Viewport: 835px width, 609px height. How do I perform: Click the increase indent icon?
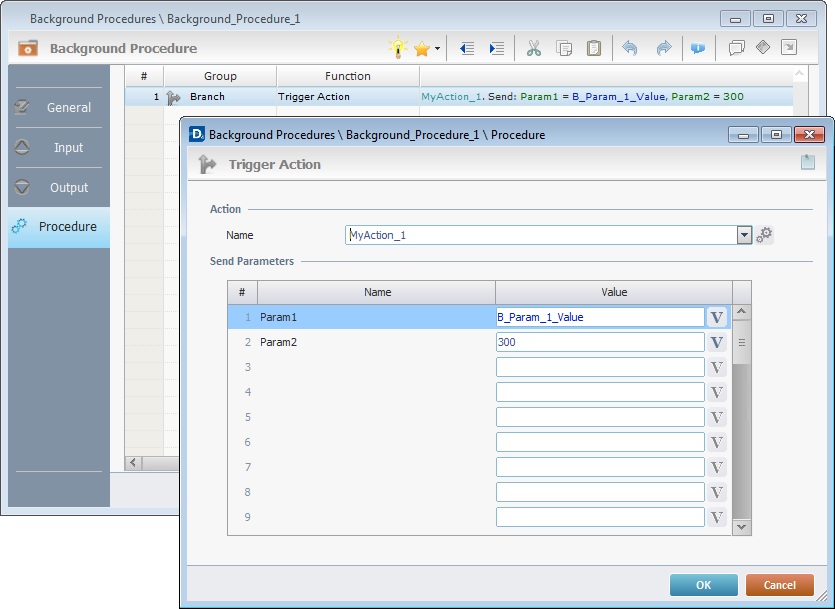point(496,48)
